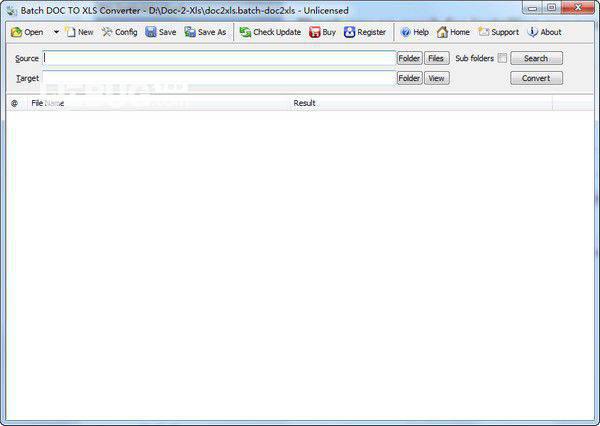Click the @ column header
This screenshot has height=426, width=600.
pos(15,103)
